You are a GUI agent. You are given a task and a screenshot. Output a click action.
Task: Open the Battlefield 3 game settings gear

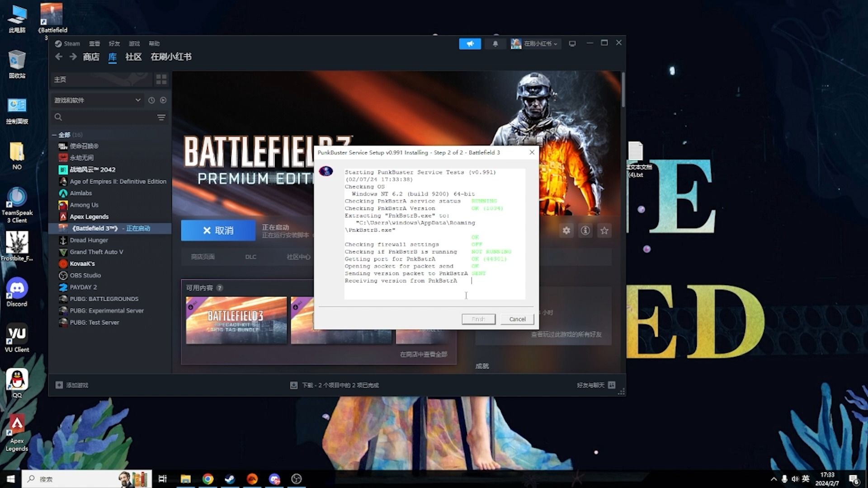tap(566, 231)
